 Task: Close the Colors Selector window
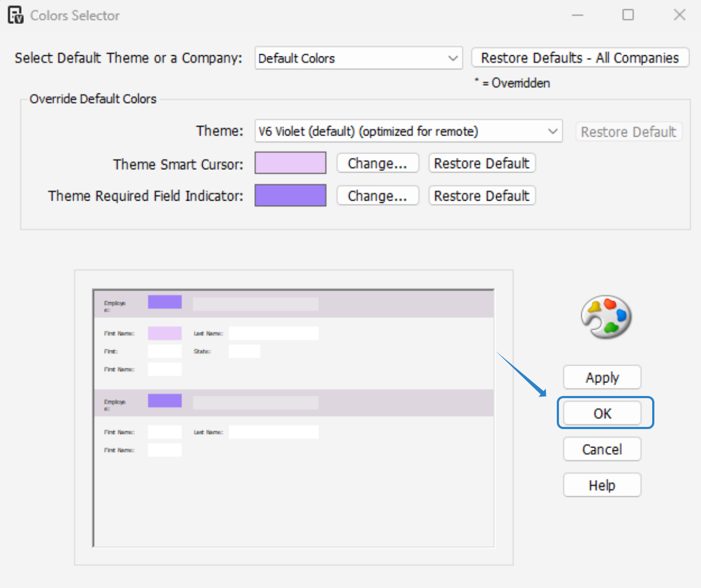tap(679, 15)
